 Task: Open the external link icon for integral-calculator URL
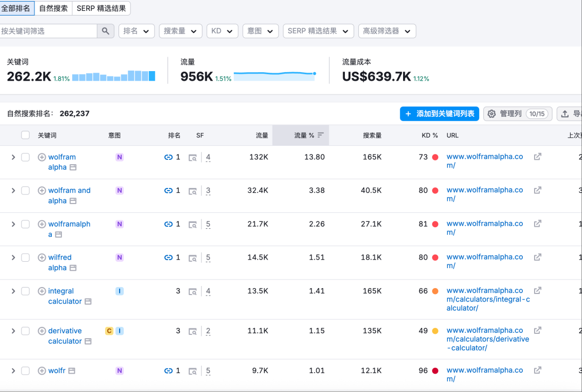tap(537, 291)
